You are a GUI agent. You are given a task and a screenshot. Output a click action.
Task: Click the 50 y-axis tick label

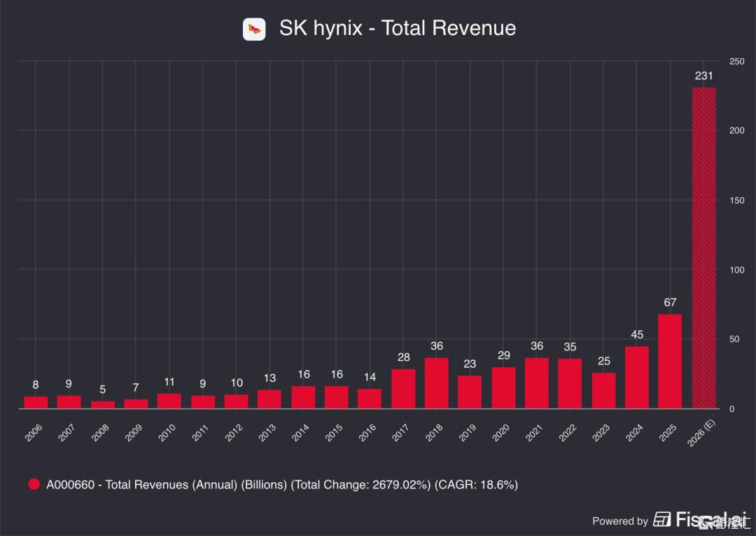click(x=734, y=339)
